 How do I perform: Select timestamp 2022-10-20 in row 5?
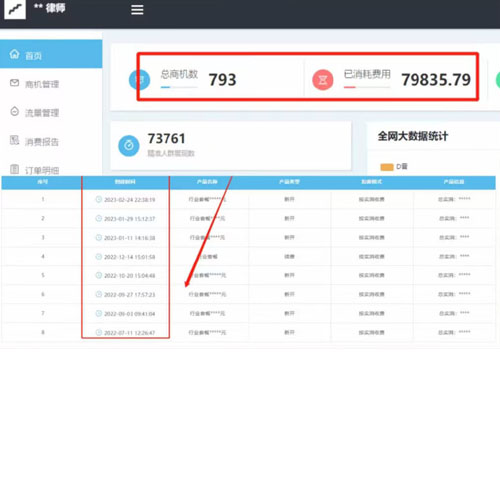coord(130,275)
